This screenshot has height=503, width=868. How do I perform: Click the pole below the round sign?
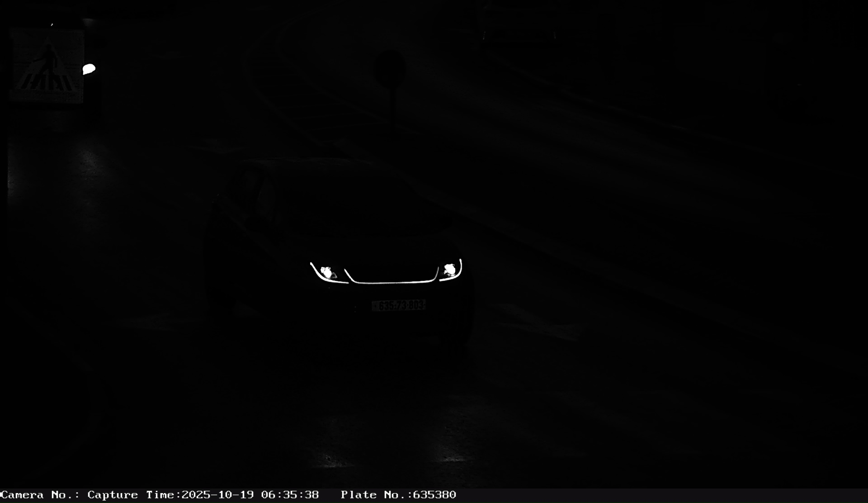392,109
